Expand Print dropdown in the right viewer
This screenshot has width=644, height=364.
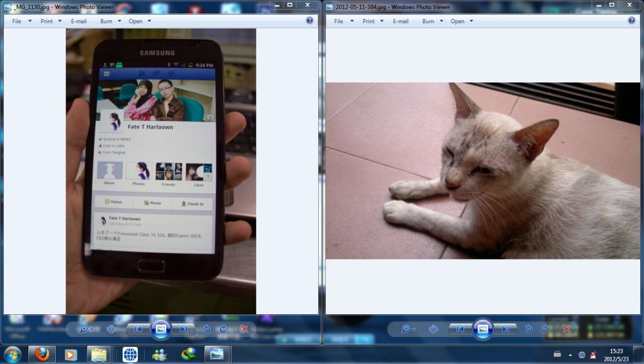[x=373, y=21]
